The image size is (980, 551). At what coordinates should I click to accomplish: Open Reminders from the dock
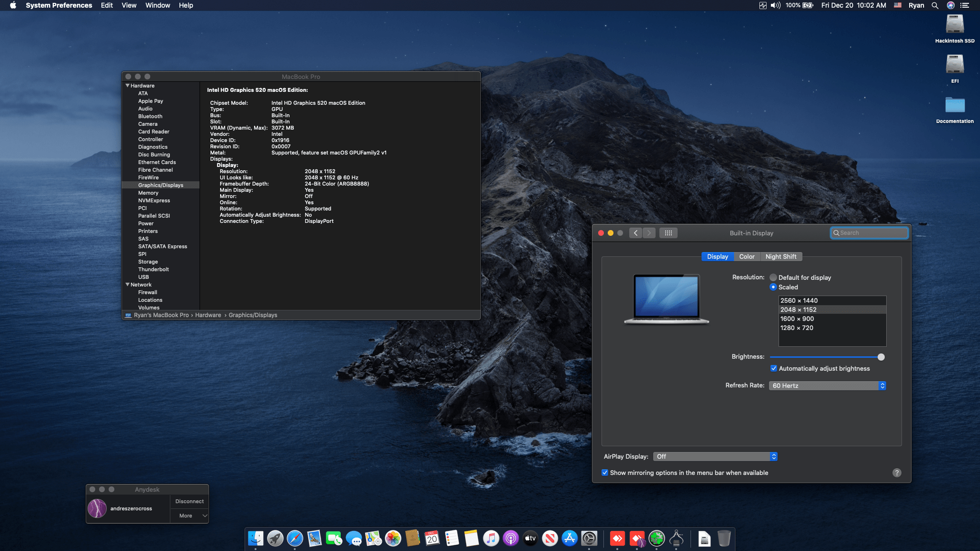coord(452,539)
